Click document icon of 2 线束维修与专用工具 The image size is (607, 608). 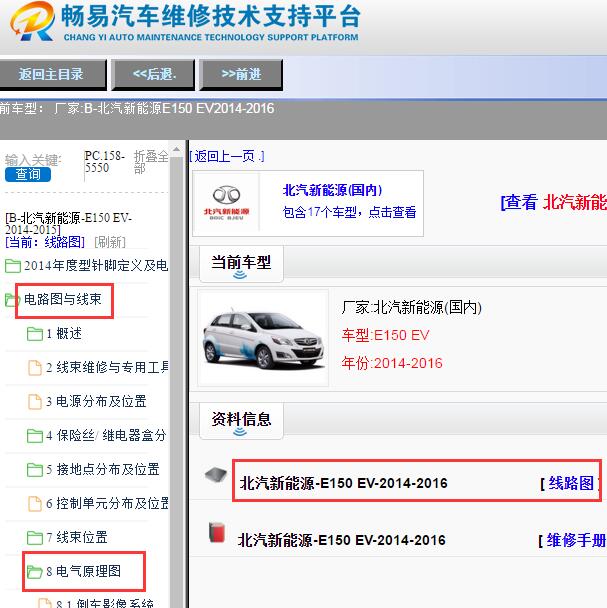point(35,368)
